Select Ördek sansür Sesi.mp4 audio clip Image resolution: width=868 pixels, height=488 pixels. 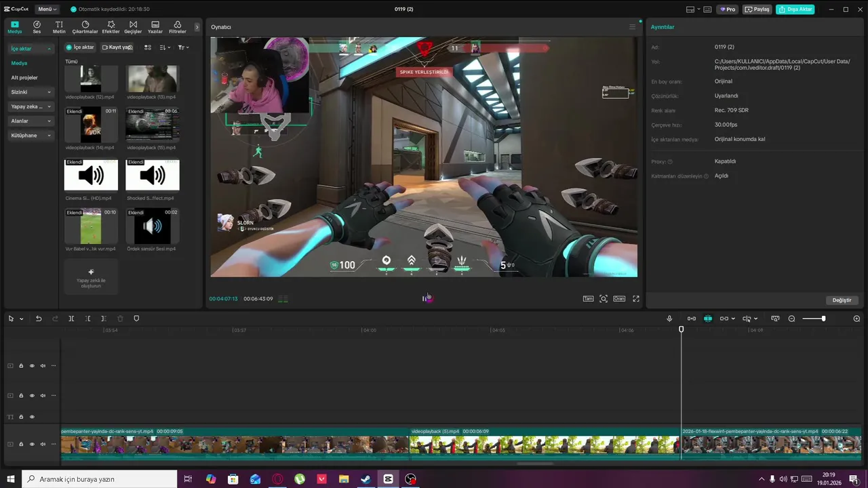click(153, 226)
